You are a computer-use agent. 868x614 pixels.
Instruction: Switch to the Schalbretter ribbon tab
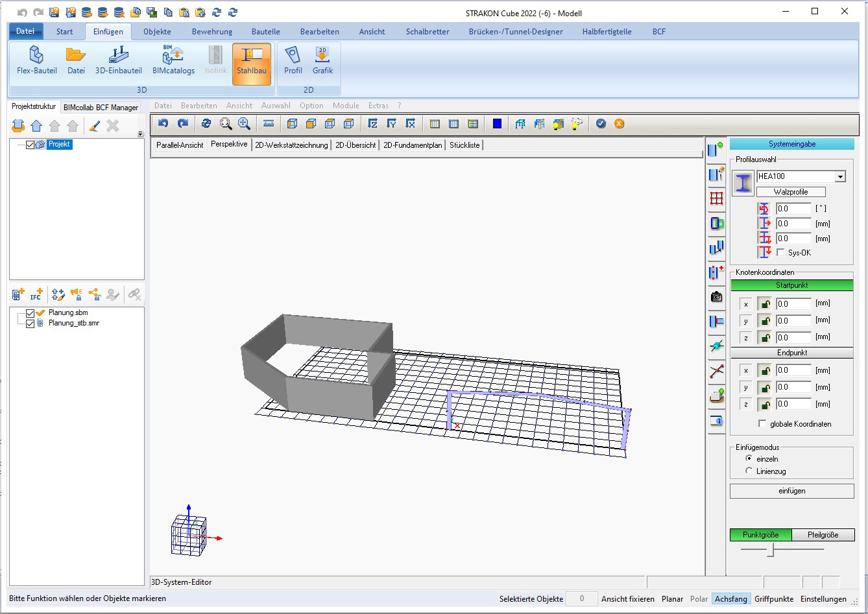pyautogui.click(x=428, y=32)
